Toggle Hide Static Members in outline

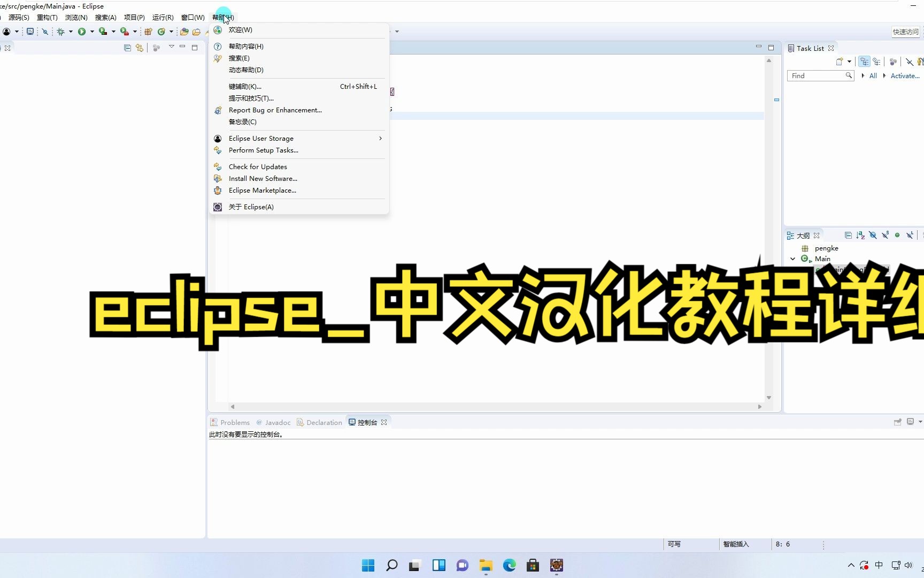tap(885, 235)
